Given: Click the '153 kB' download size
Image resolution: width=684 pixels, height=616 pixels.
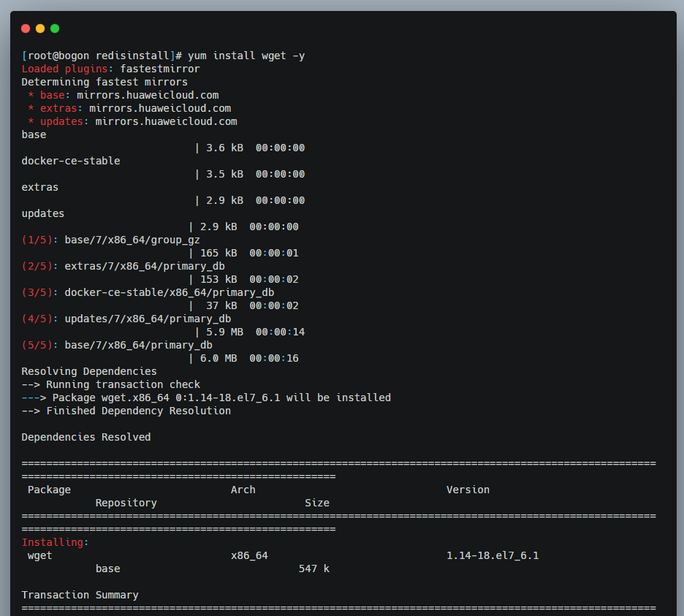Looking at the screenshot, I should [x=218, y=279].
